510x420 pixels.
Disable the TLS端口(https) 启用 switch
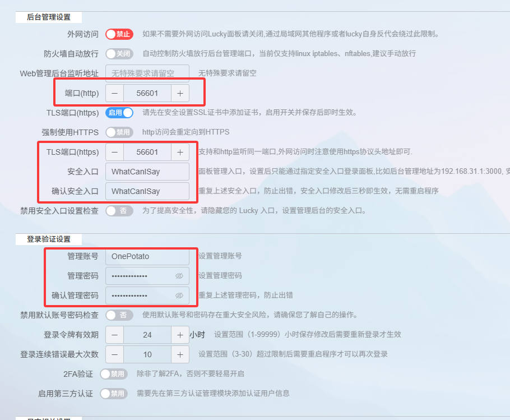[119, 113]
